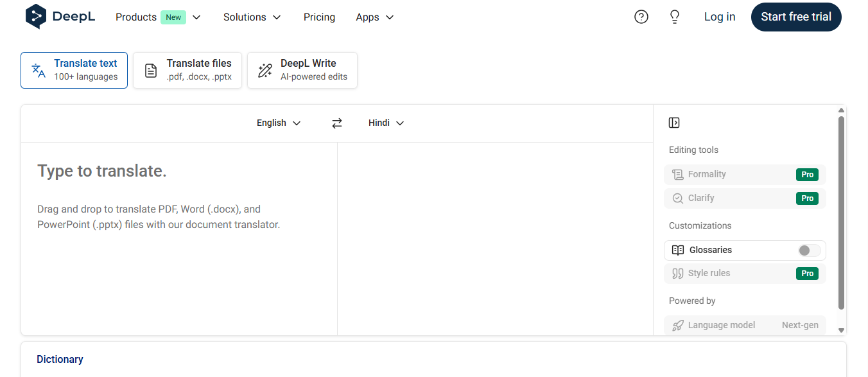Image resolution: width=868 pixels, height=377 pixels.
Task: Swap the translation language direction
Action: coord(337,123)
